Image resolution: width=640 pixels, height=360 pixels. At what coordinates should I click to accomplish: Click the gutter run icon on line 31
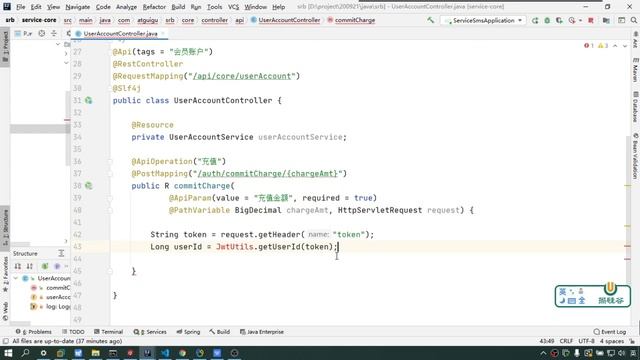tap(89, 100)
